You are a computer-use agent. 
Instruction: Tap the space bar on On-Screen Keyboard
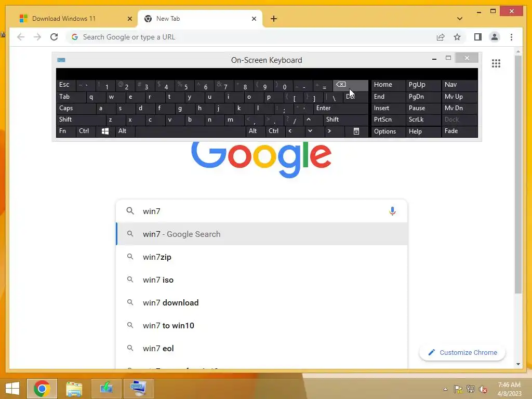pyautogui.click(x=190, y=131)
